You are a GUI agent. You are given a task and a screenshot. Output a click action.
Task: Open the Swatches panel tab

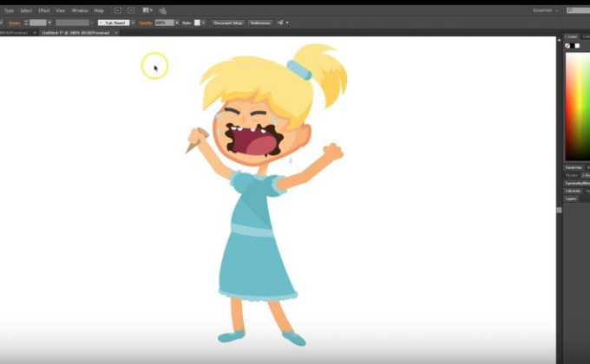(574, 168)
